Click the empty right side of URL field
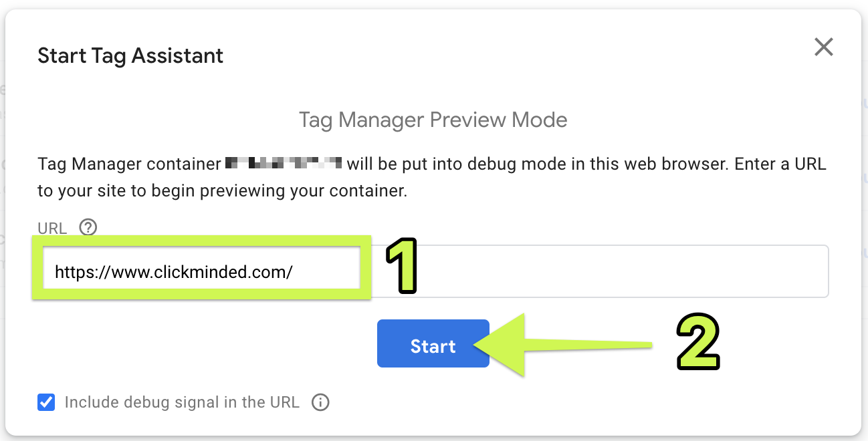The image size is (868, 441). pos(622,271)
